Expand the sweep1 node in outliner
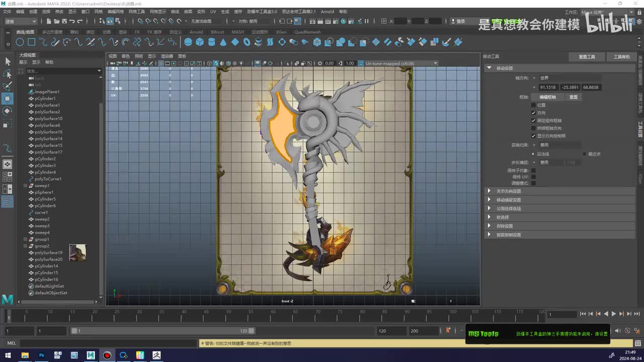This screenshot has height=362, width=644. [25, 186]
